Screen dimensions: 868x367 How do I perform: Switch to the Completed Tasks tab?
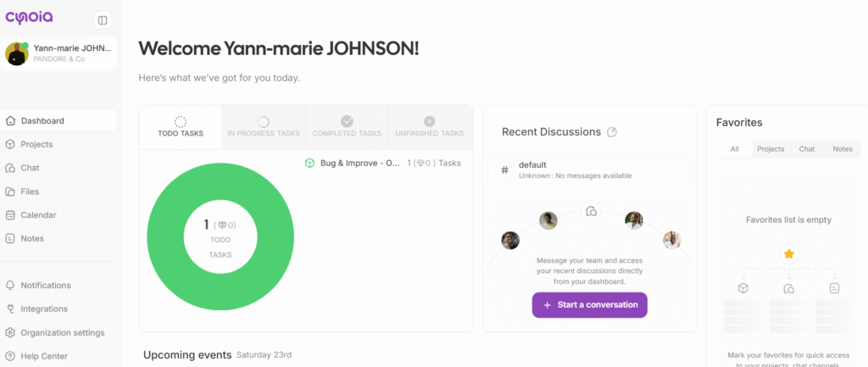click(x=347, y=127)
